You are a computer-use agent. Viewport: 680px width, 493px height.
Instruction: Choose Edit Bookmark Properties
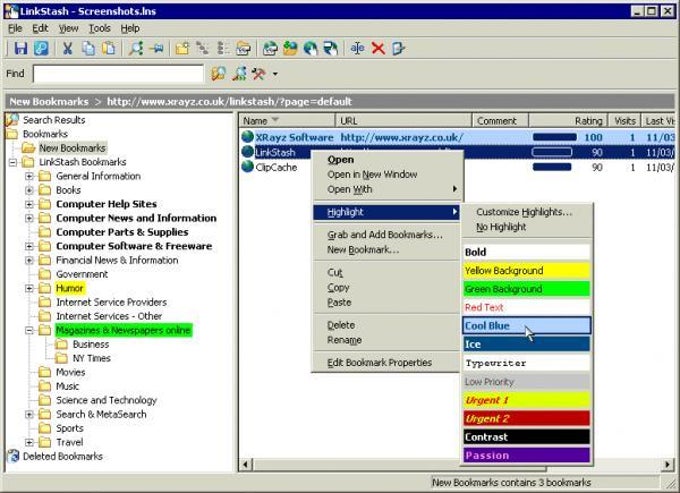coord(386,362)
